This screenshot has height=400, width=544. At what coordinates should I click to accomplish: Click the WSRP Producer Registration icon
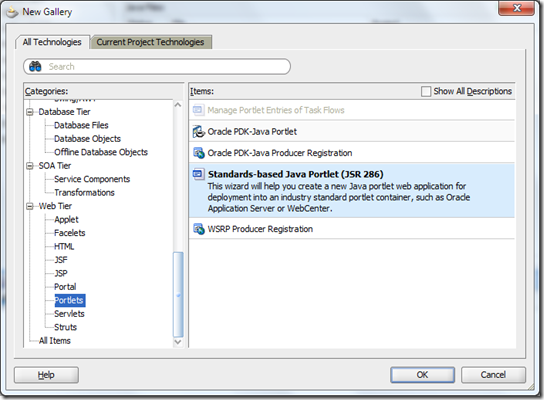(x=198, y=229)
